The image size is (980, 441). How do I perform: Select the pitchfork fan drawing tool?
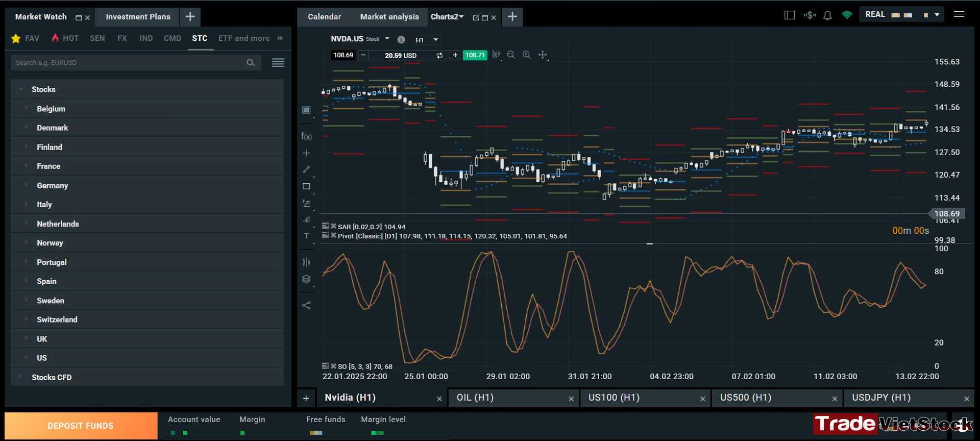coord(306,219)
